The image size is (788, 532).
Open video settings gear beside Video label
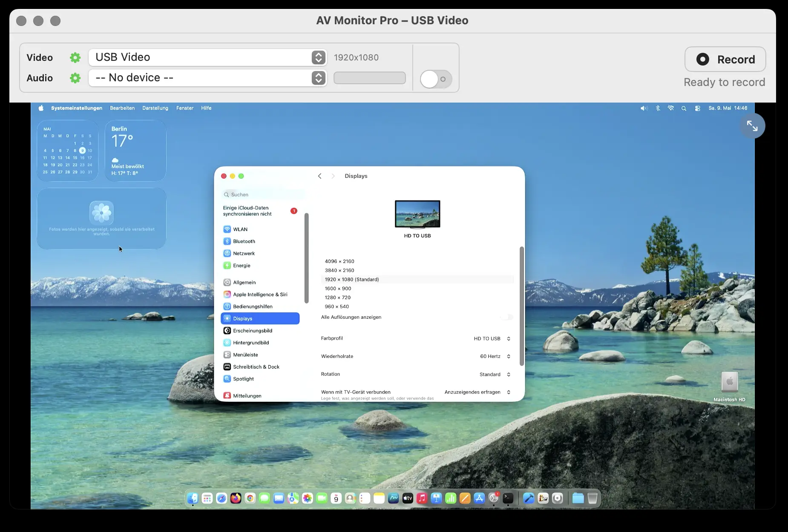pos(75,57)
